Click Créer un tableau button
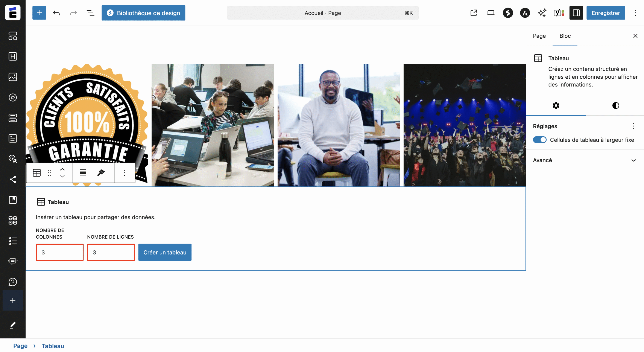644x352 pixels. [x=165, y=252]
